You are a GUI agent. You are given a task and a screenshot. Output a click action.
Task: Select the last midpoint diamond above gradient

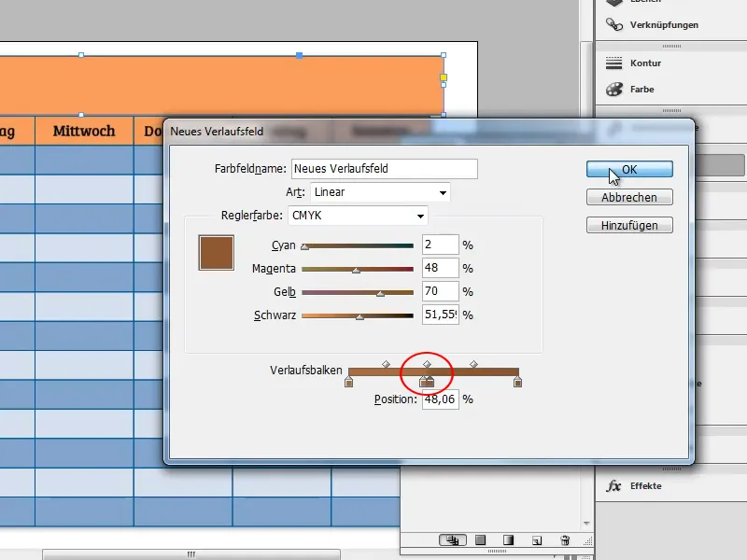tap(473, 364)
